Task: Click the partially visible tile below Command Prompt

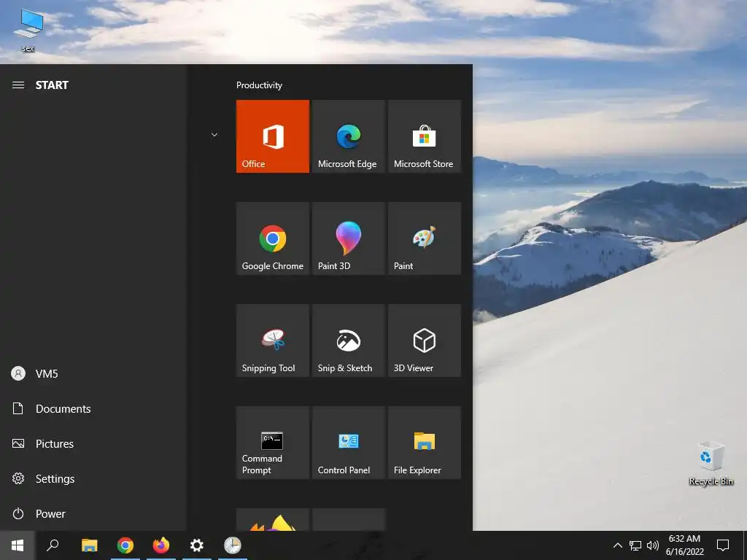Action: pyautogui.click(x=273, y=519)
